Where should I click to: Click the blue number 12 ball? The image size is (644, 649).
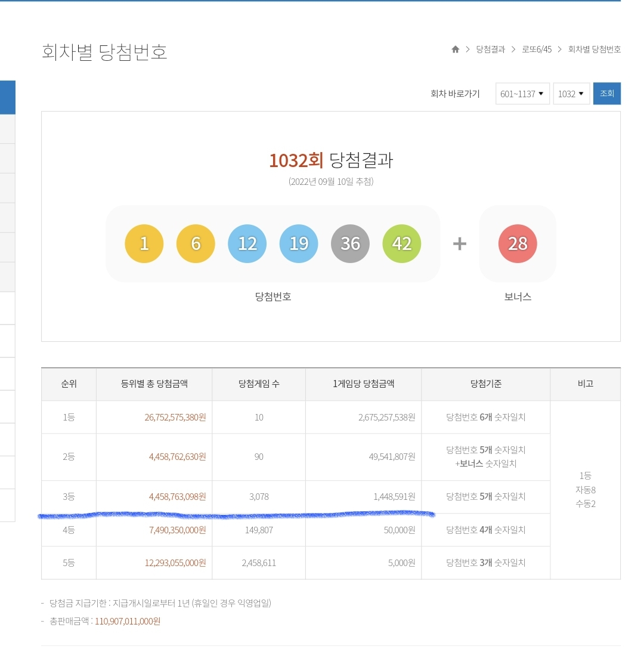(x=247, y=243)
